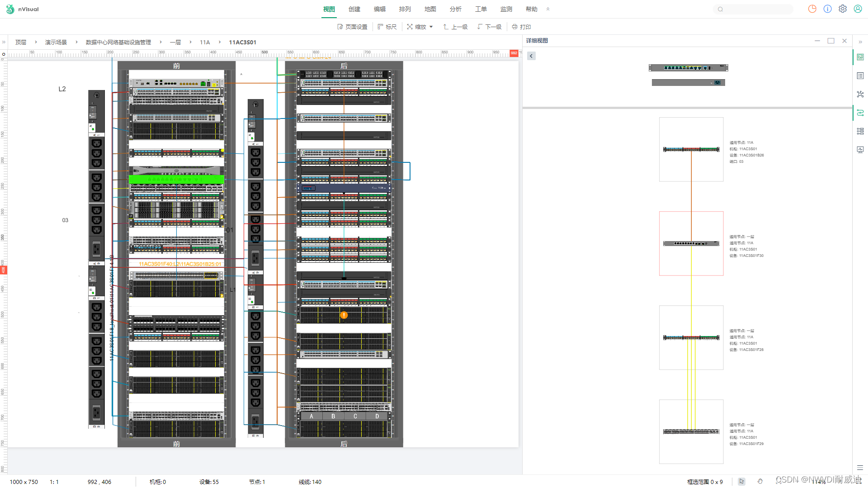Select the tree structure sidebar icon
This screenshot has height=488, width=868.
point(860,131)
